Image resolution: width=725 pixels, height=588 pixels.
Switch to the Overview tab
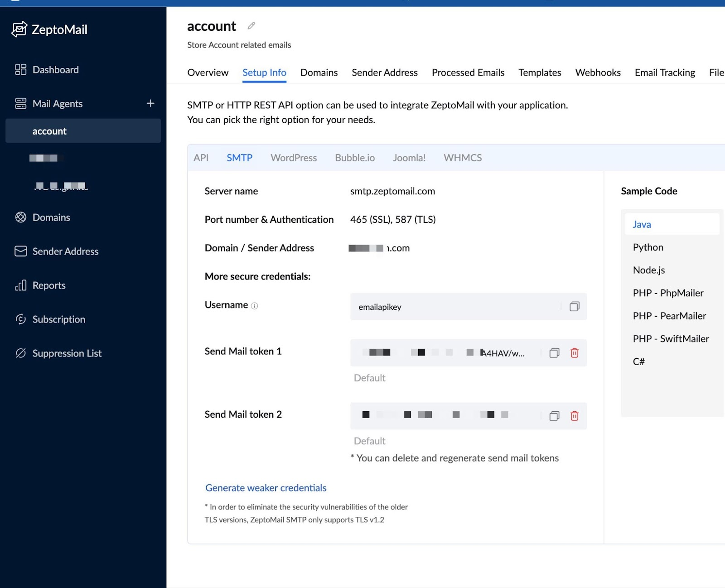click(208, 72)
